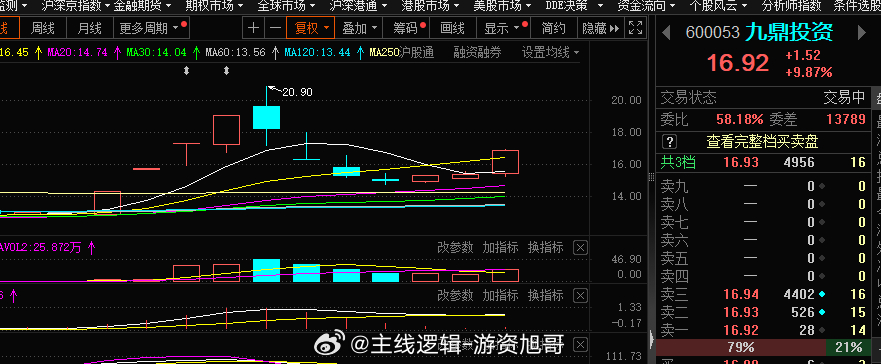Zoom out chart with minus button
Image resolution: width=881 pixels, height=364 pixels.
click(275, 28)
